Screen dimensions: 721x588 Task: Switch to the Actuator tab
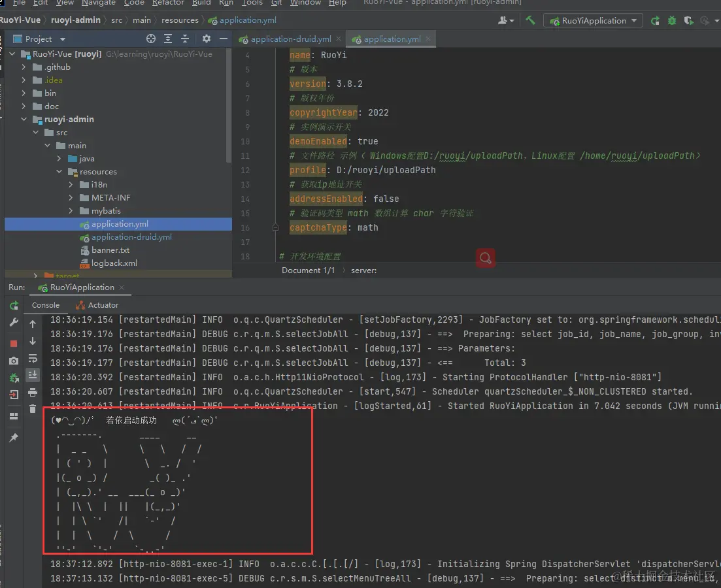tap(97, 305)
